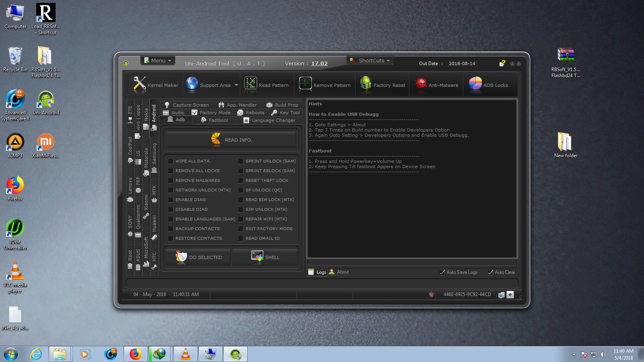
Task: Click the green status indicator light
Action: click(x=126, y=63)
